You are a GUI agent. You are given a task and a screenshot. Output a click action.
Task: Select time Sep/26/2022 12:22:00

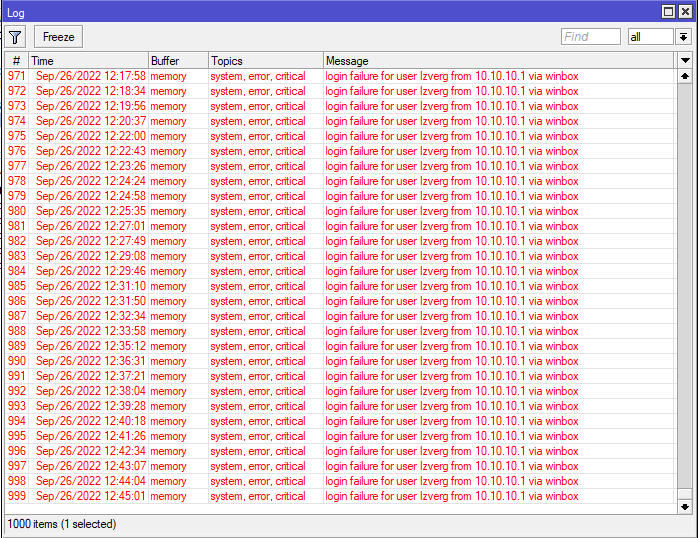(90, 136)
